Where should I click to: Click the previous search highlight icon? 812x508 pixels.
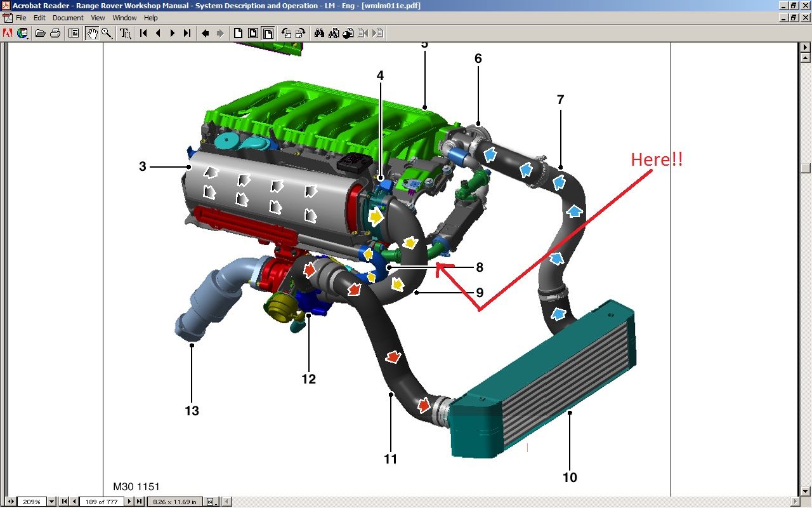point(363,33)
